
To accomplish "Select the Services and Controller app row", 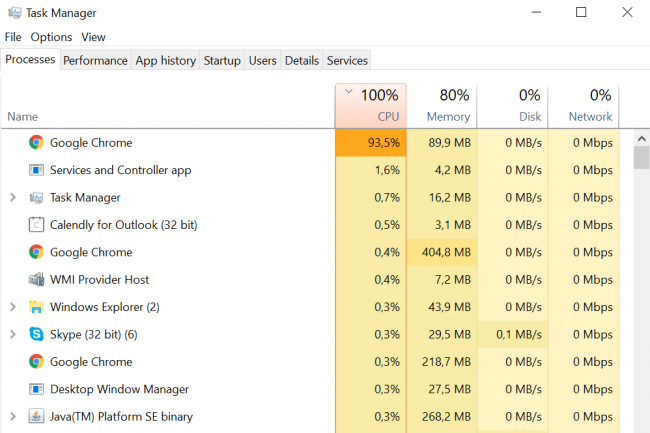I will point(310,170).
